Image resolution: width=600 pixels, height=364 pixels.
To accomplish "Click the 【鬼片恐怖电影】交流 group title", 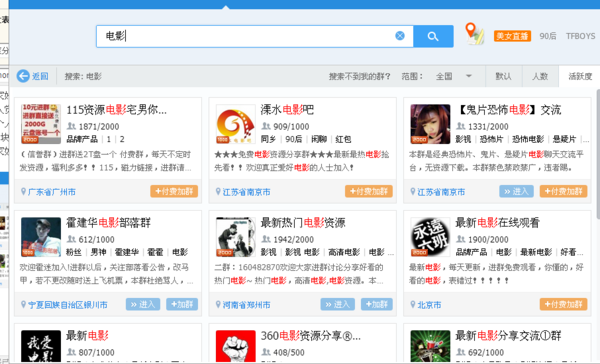I will point(508,110).
